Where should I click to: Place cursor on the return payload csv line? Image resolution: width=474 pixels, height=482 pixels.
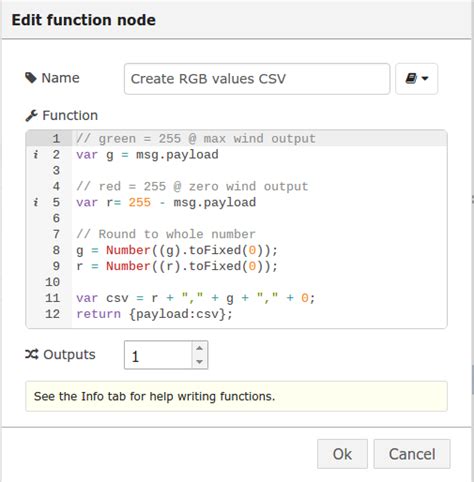click(154, 314)
